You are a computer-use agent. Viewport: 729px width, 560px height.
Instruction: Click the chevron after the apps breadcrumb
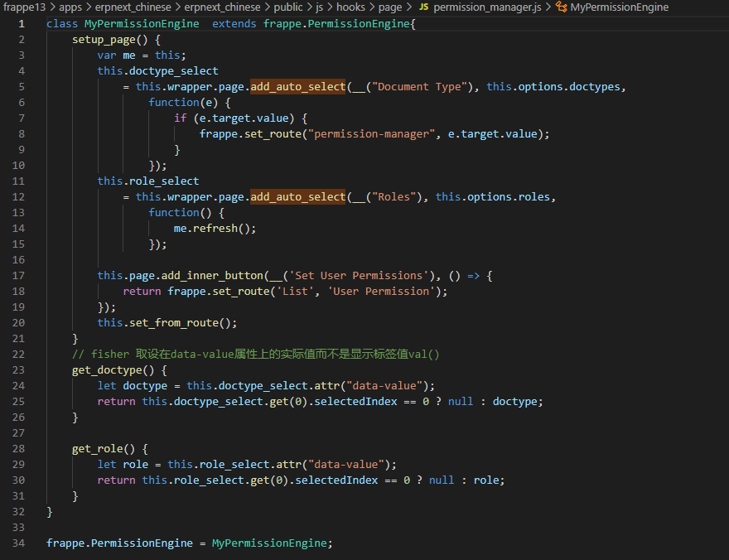pyautogui.click(x=89, y=7)
